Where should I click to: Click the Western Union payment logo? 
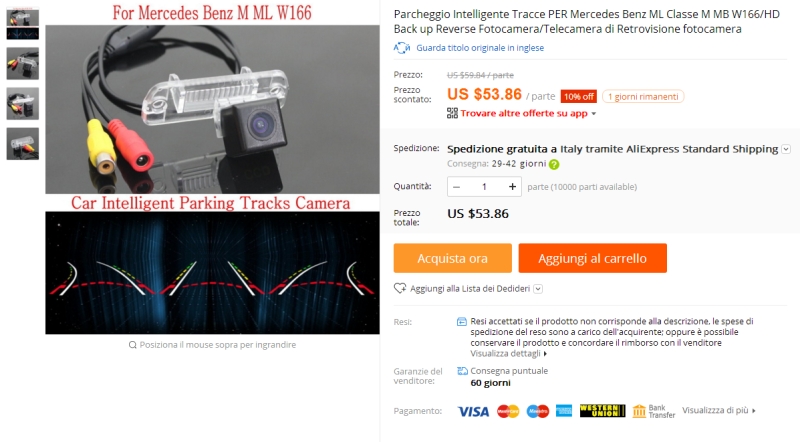pos(602,410)
